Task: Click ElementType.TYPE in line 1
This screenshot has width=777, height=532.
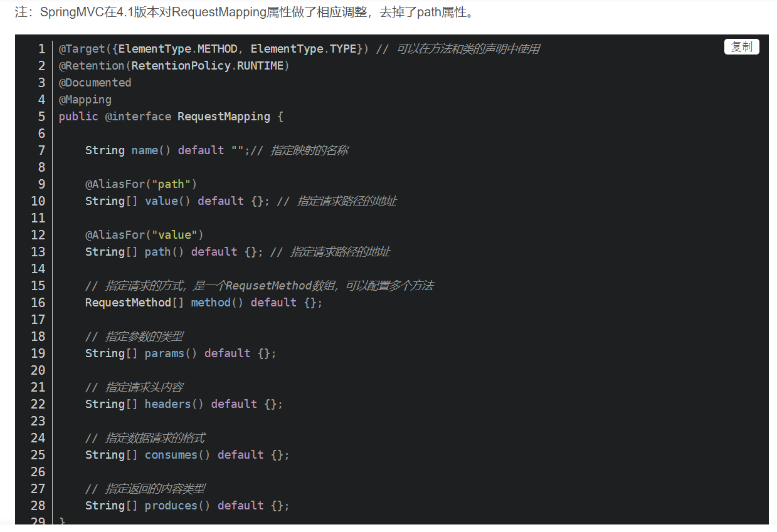Action: [304, 49]
